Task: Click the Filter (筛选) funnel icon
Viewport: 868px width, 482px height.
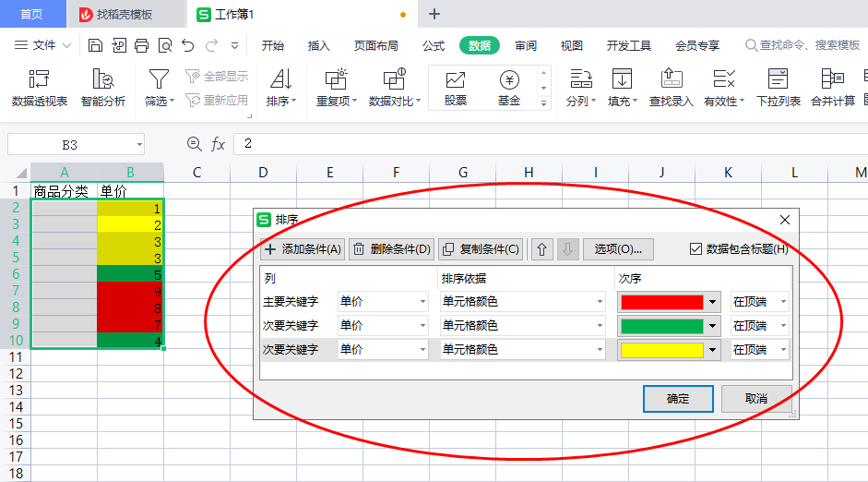Action: [x=159, y=79]
